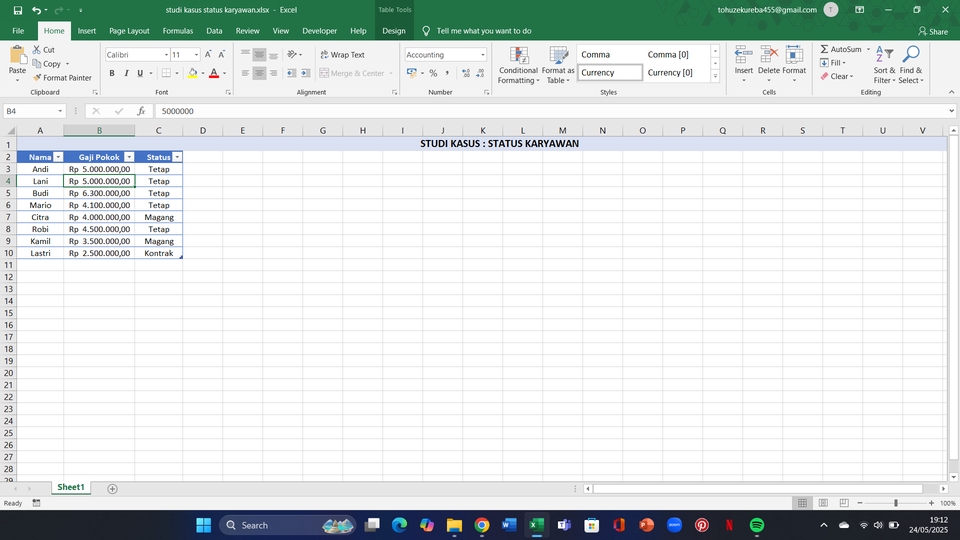Viewport: 960px width, 540px height.
Task: Toggle Bold formatting
Action: click(112, 73)
